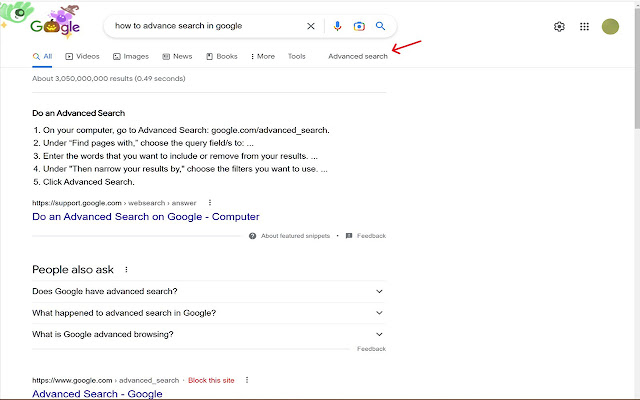
Task: Switch to the Images results tab
Action: point(131,57)
